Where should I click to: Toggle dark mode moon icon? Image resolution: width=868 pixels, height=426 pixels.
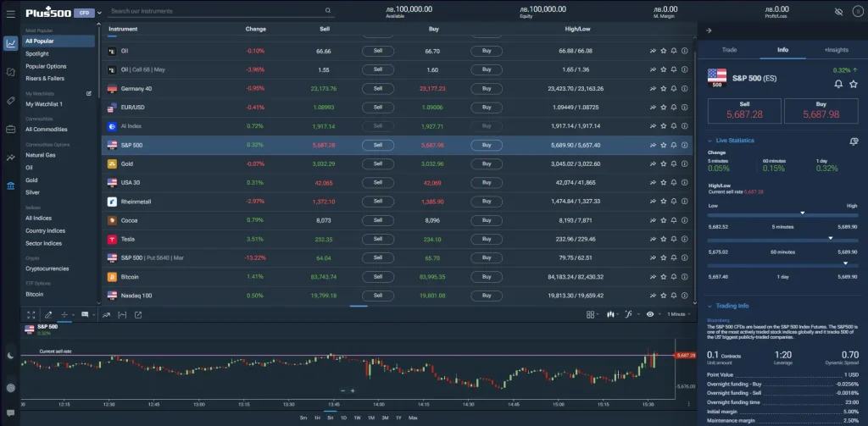10,356
